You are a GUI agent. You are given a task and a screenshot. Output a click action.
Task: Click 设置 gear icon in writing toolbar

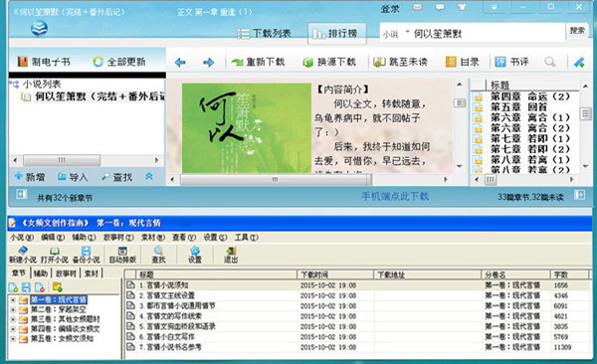[195, 255]
